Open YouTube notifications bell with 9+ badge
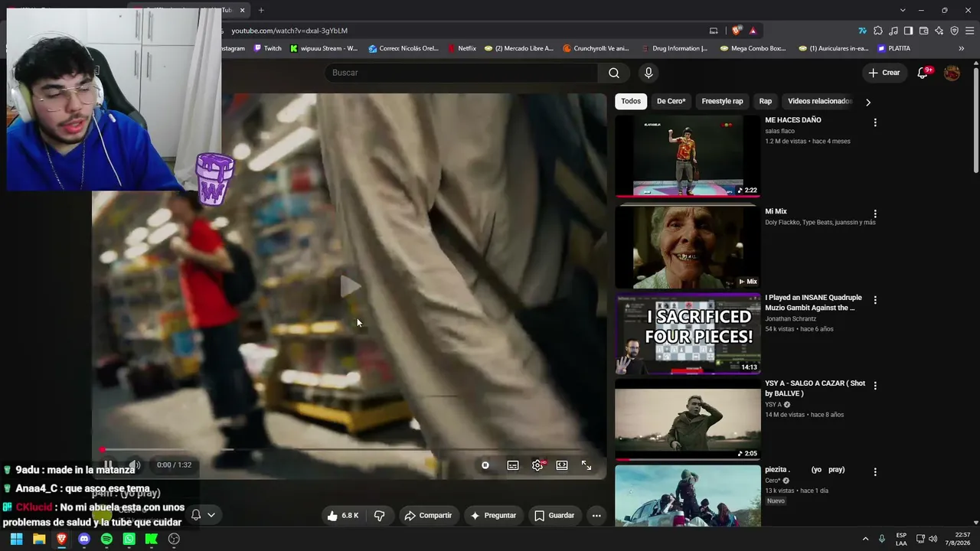 [x=923, y=73]
